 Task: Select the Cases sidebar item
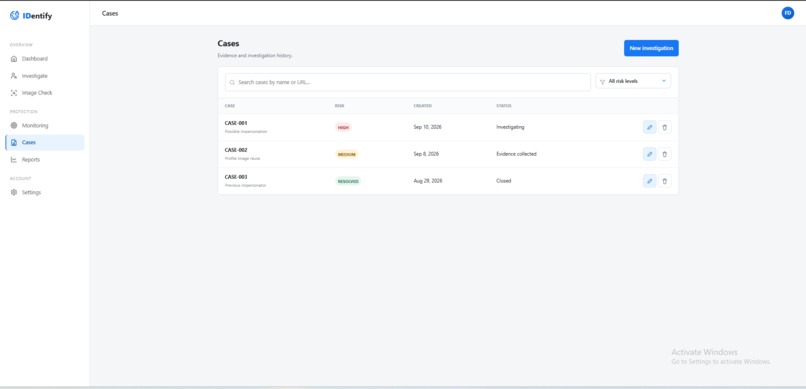click(x=45, y=142)
